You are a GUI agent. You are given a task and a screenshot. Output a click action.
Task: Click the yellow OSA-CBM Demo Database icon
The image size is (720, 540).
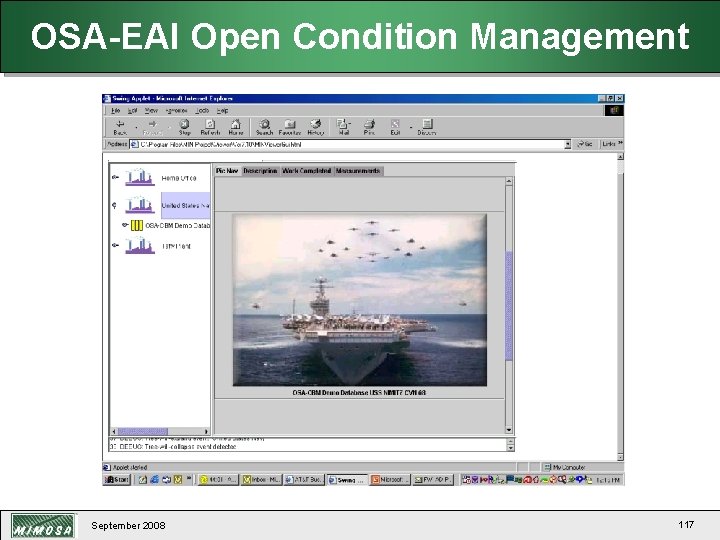[x=137, y=225]
